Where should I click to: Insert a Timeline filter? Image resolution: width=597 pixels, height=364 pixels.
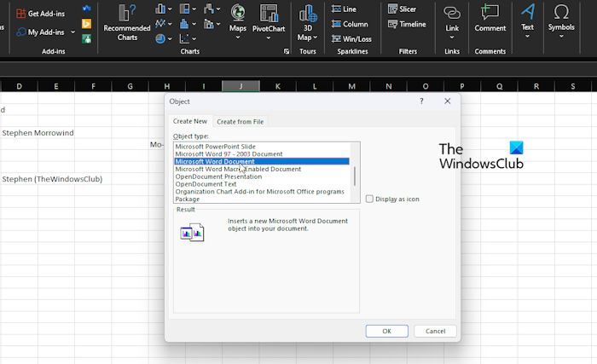[411, 24]
